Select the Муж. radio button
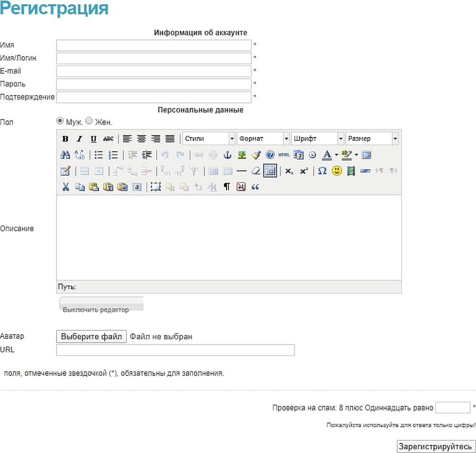This screenshot has width=476, height=453. tap(60, 121)
